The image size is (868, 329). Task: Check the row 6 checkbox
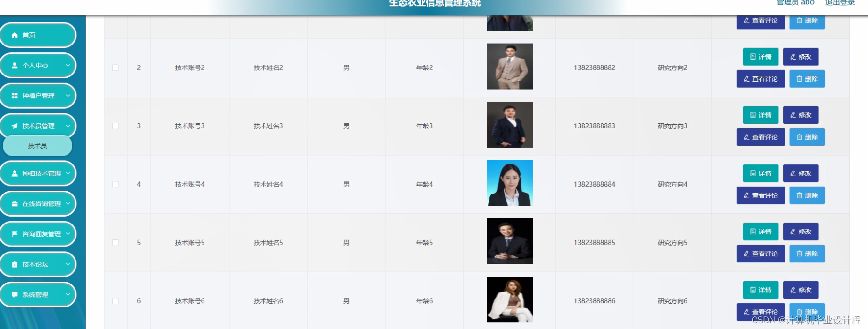click(115, 301)
